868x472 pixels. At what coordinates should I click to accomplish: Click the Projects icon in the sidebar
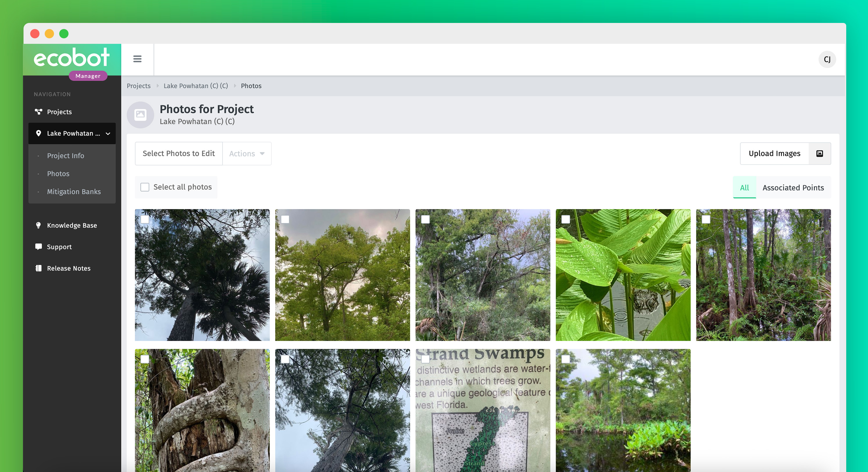click(x=38, y=111)
